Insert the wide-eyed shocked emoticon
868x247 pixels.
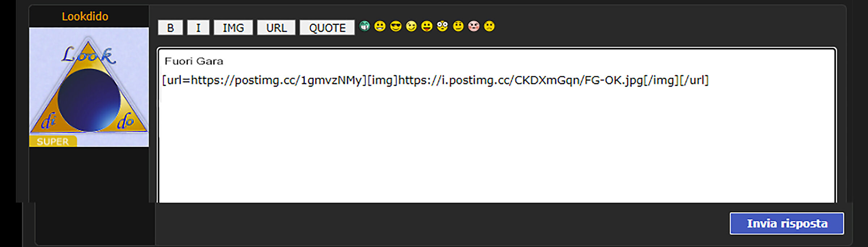click(x=442, y=26)
